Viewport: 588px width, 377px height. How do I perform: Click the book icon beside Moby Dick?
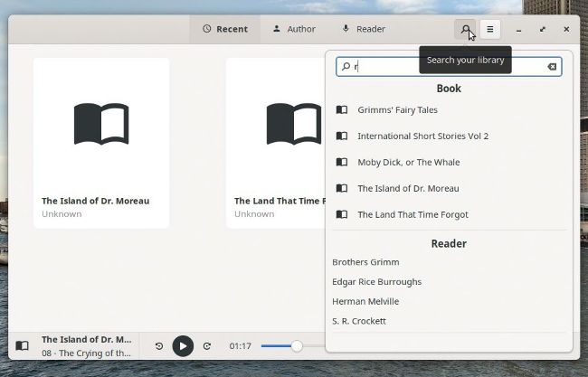[x=342, y=163]
